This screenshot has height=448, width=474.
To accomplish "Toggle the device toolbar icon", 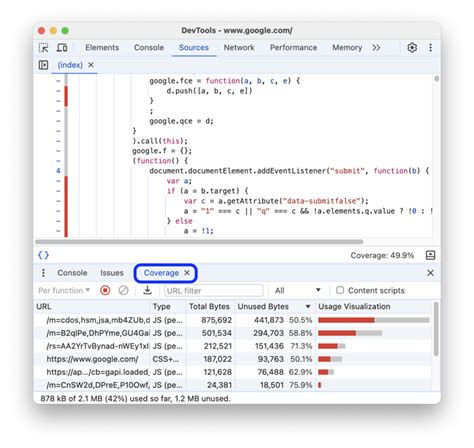I will coord(62,48).
